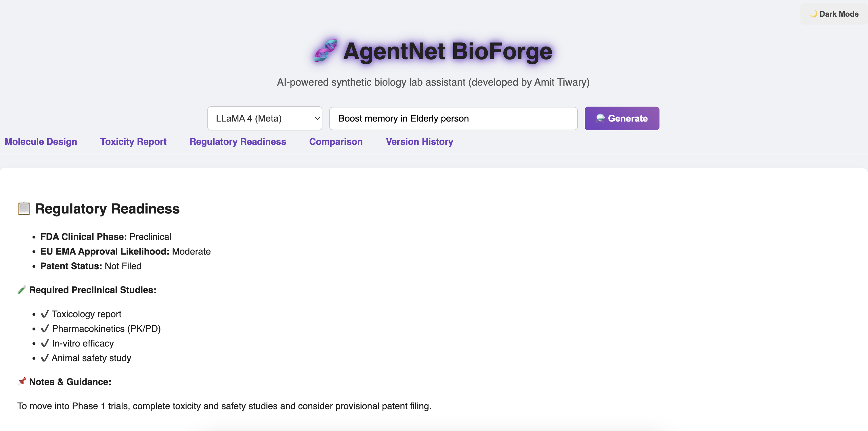Switch to the Molecule Design tab

(x=41, y=142)
